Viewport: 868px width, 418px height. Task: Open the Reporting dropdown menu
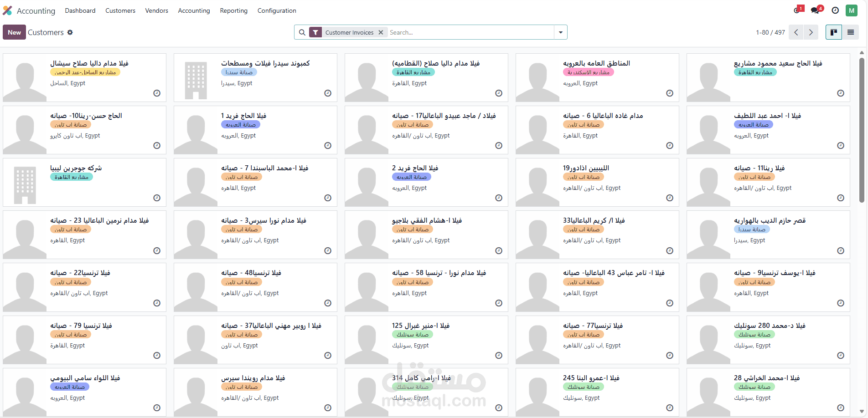tap(233, 10)
